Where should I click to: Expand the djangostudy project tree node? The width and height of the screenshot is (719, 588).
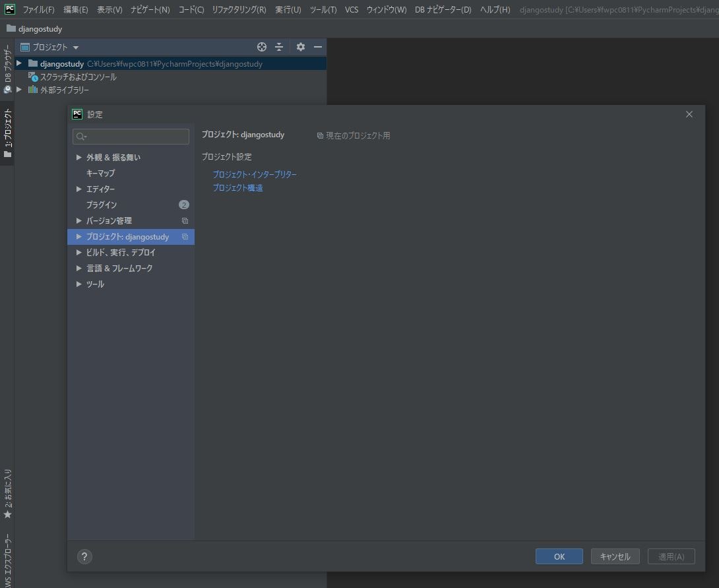(x=19, y=63)
